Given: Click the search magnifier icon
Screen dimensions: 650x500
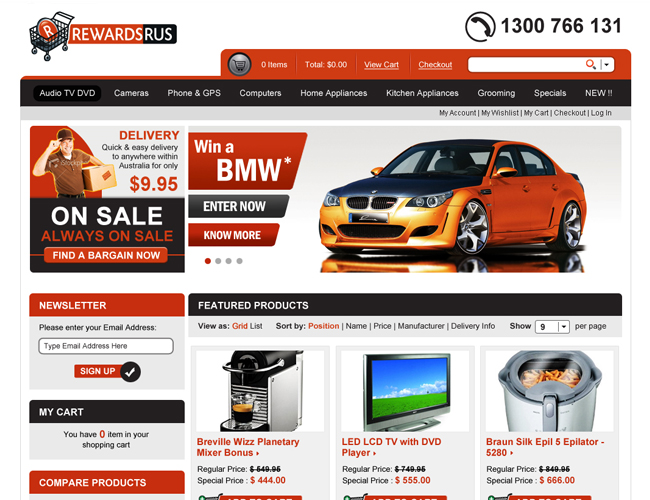Looking at the screenshot, I should [x=590, y=64].
